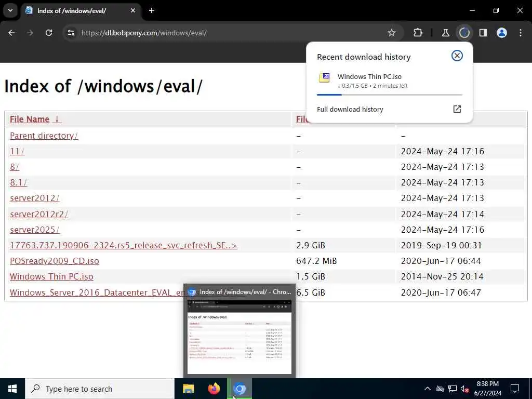The image size is (532, 399).
Task: Open File Explorer from the taskbar
Action: click(188, 389)
